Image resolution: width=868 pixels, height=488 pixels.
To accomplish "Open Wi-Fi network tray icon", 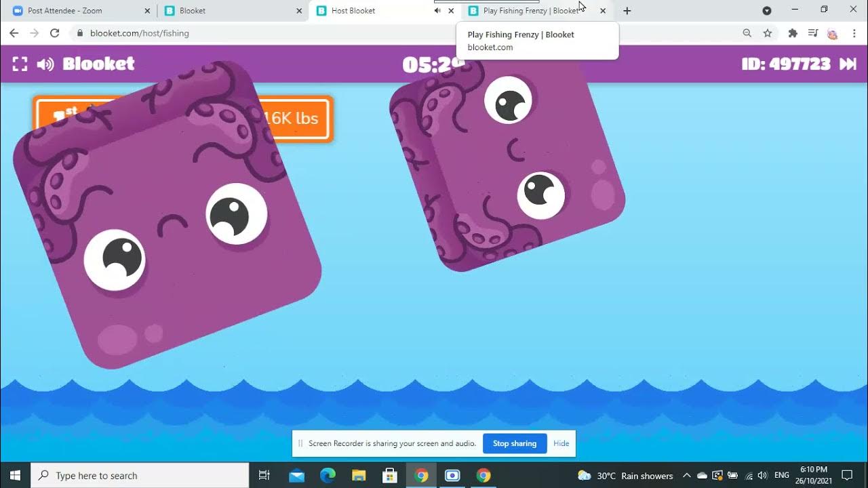I will click(x=749, y=475).
